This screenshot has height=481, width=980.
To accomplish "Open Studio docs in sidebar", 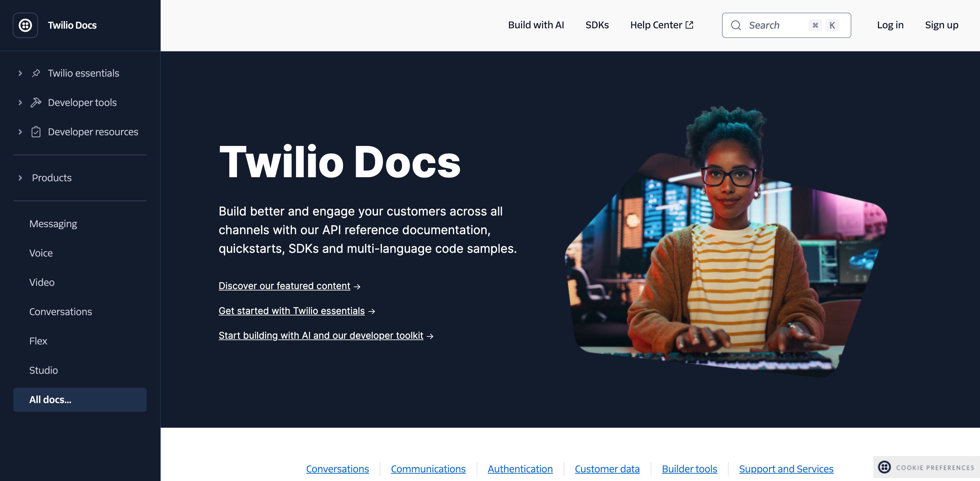I will tap(43, 370).
